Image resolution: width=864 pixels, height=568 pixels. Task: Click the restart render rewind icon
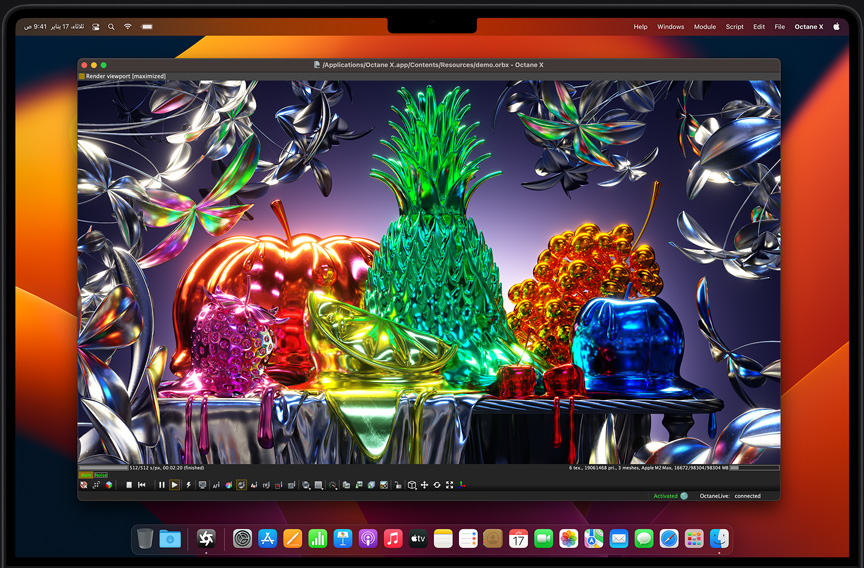pos(142,485)
